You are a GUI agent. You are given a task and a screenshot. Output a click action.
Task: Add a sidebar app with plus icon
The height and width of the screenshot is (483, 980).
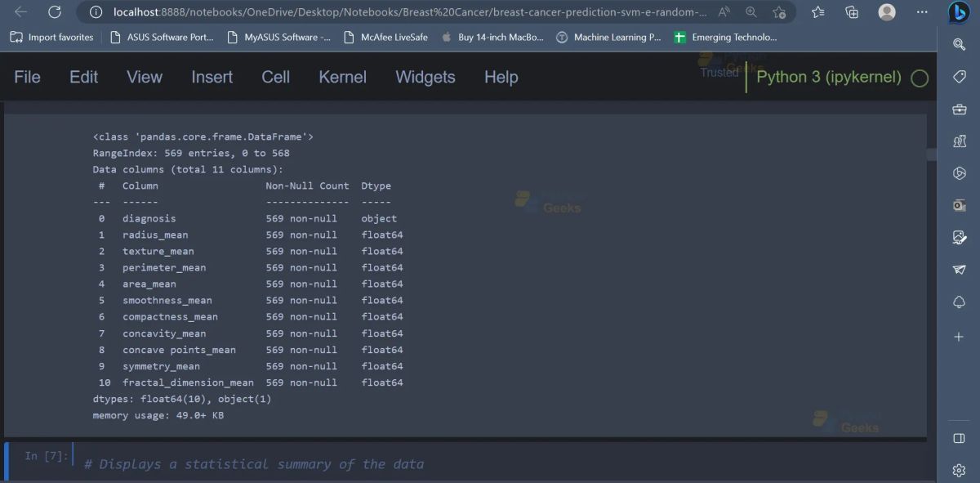[959, 337]
